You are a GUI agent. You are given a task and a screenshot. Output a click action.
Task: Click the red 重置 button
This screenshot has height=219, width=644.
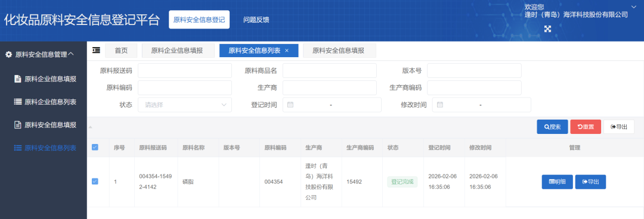(586, 127)
